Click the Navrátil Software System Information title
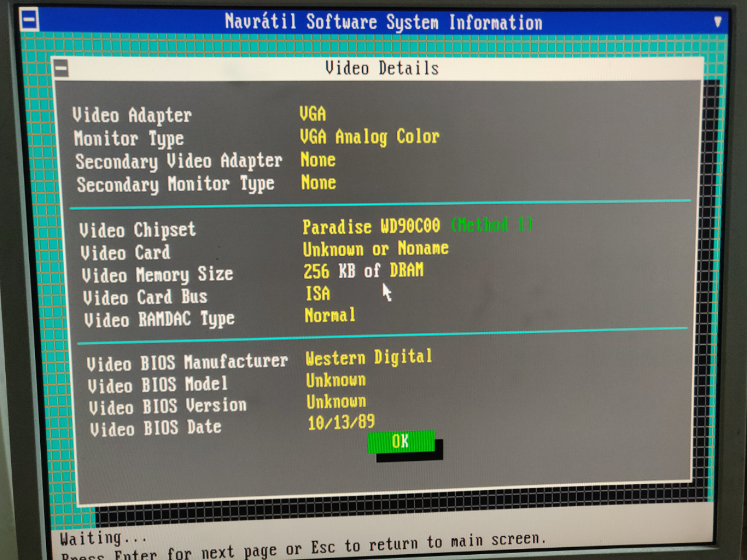Screen dimensions: 747x560 click(x=383, y=22)
